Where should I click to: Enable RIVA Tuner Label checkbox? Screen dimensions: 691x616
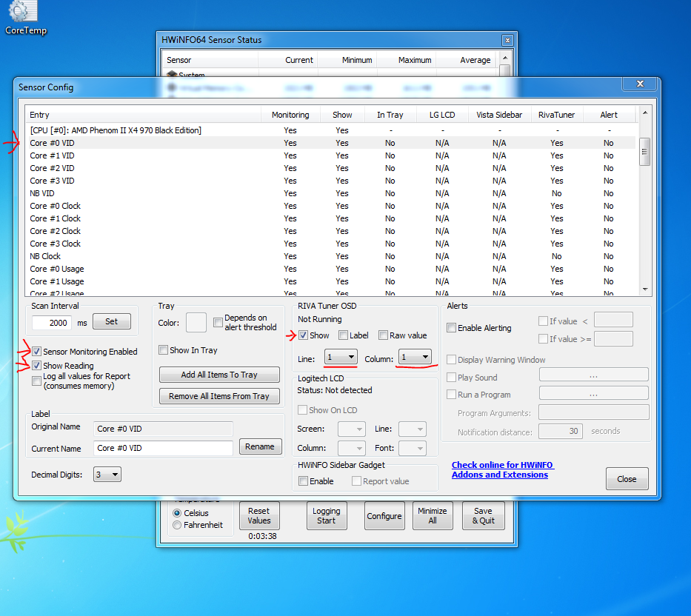pyautogui.click(x=343, y=335)
